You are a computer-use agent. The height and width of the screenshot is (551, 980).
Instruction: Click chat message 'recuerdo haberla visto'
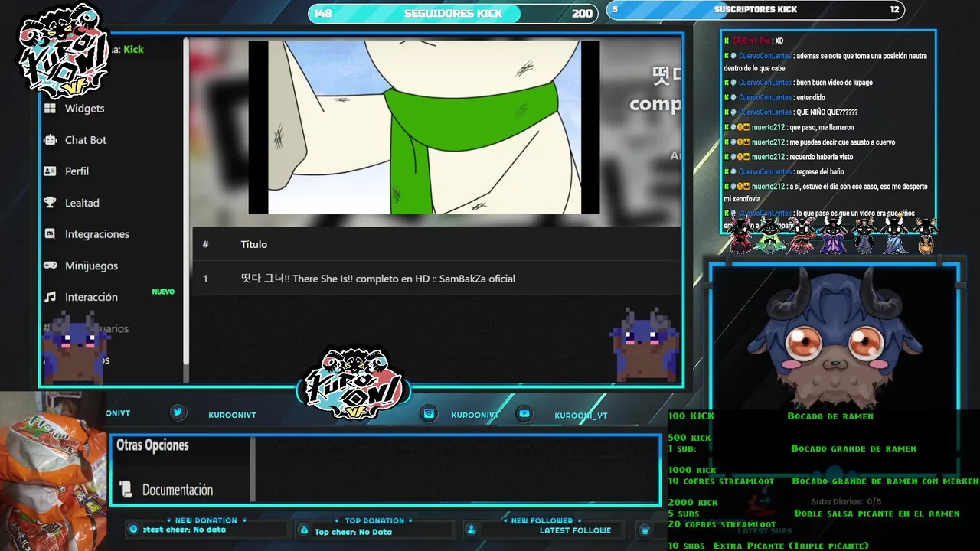coord(821,157)
